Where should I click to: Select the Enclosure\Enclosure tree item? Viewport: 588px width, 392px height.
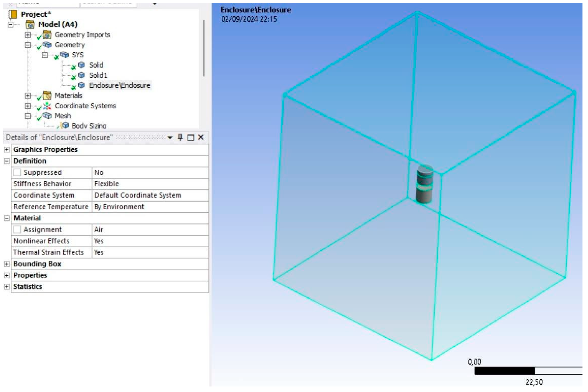click(120, 85)
